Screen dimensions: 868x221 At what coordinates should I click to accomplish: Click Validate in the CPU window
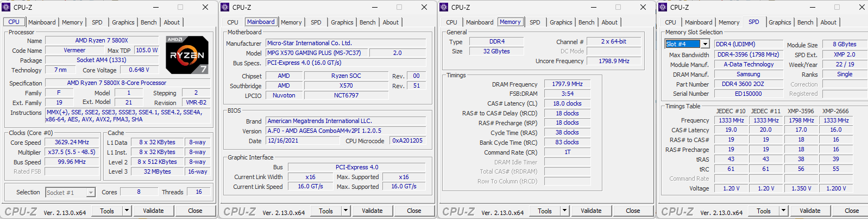153,211
